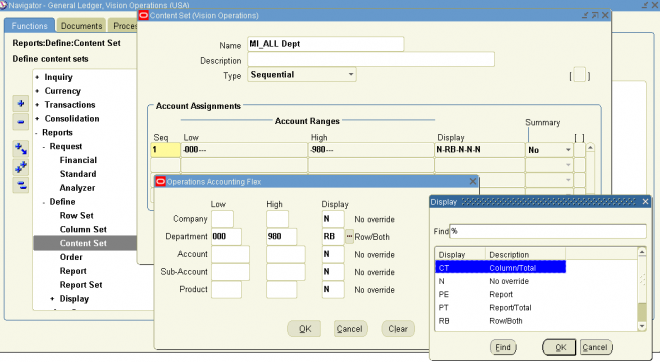Expand the Transactions tree node
660x362 pixels.
37,105
